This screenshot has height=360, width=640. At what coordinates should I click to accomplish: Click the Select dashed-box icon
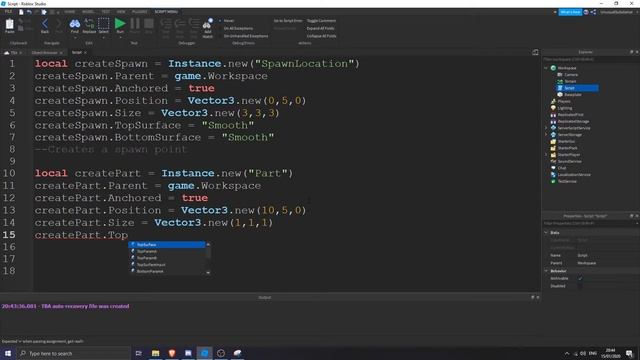[104, 24]
